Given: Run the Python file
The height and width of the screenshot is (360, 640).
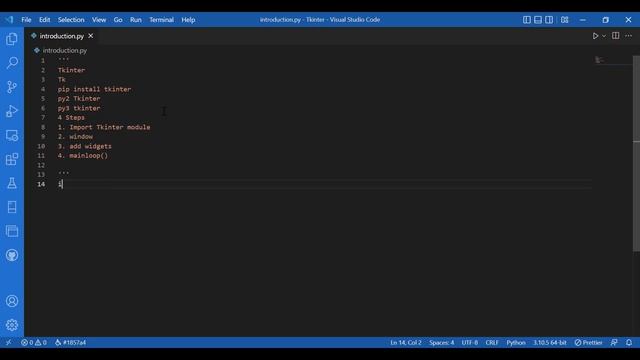Looking at the screenshot, I should 595,36.
